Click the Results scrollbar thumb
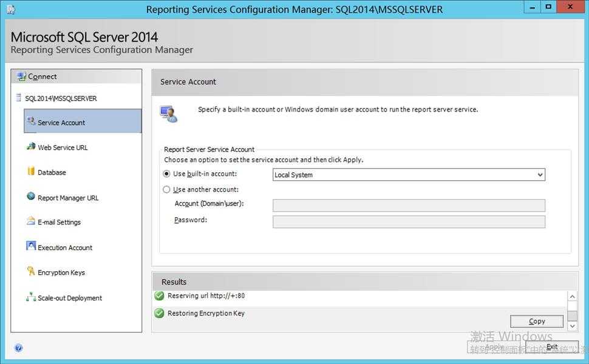Viewport: 589px width, 364px height. tap(572, 315)
